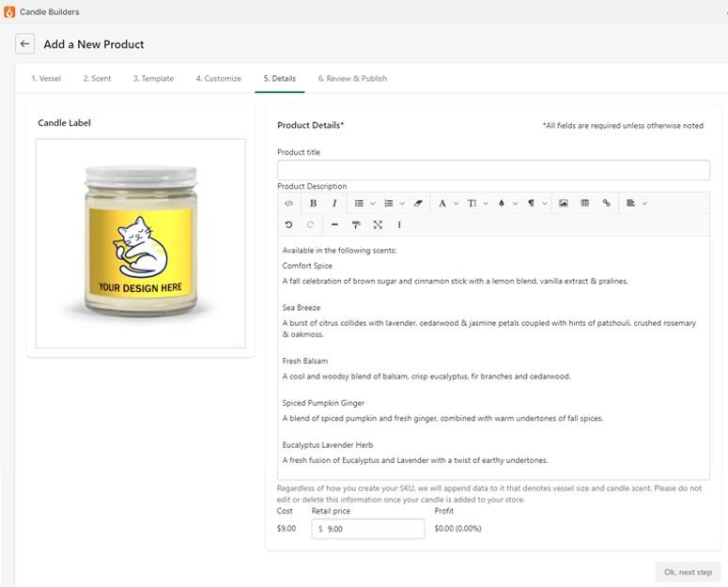Expand the text alignment dropdown

(x=637, y=203)
